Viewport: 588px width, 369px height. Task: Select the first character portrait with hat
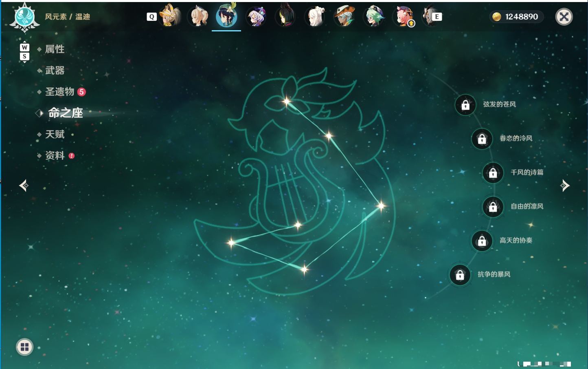click(170, 16)
